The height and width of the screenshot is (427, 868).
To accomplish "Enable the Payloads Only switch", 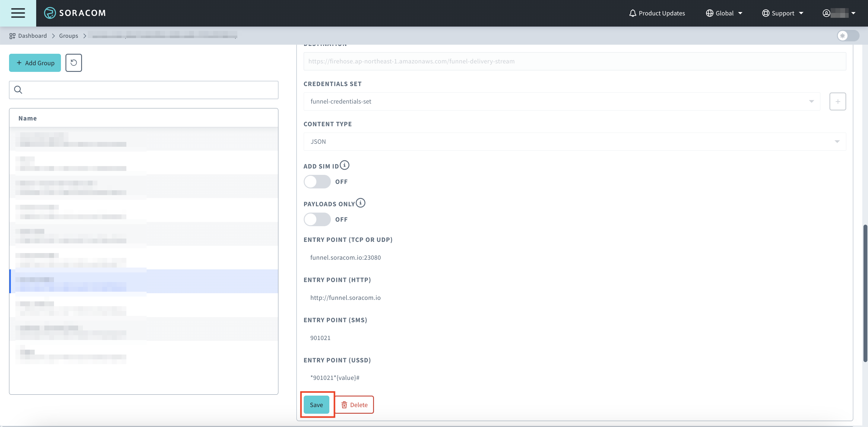I will click(x=317, y=220).
